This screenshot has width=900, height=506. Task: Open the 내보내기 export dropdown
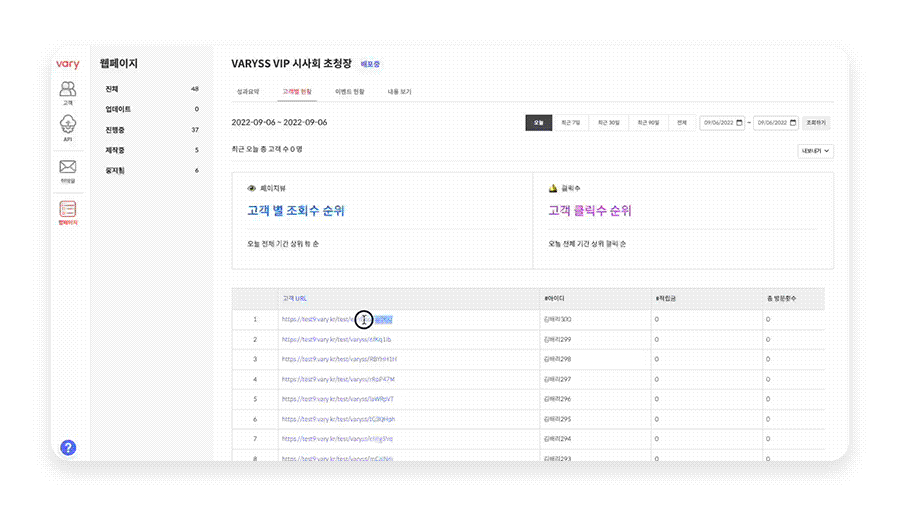[815, 151]
